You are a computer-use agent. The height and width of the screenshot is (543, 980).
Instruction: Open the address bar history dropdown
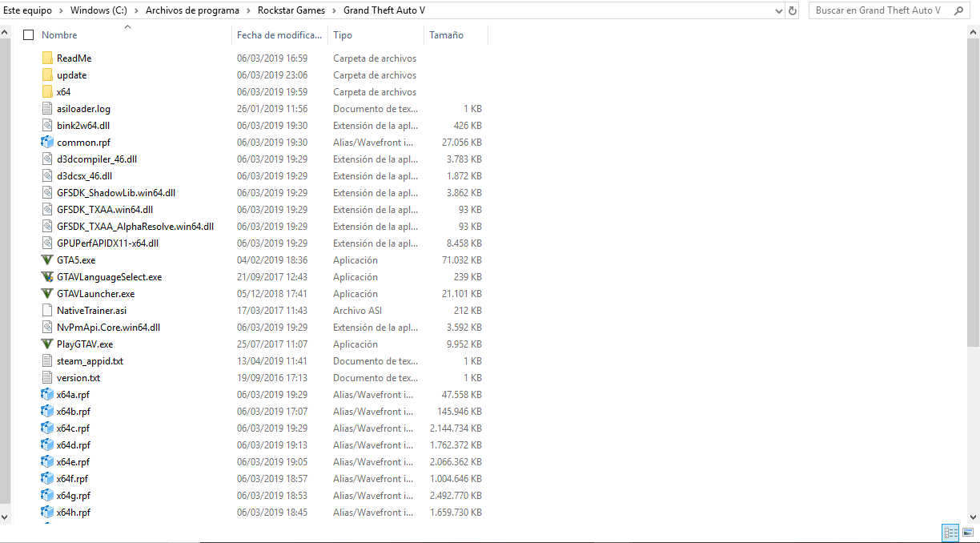coord(780,10)
